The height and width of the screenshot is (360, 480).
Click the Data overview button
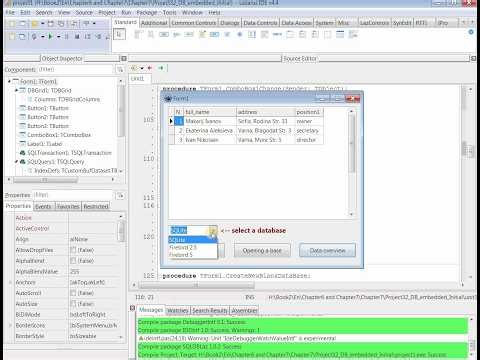coord(327,250)
